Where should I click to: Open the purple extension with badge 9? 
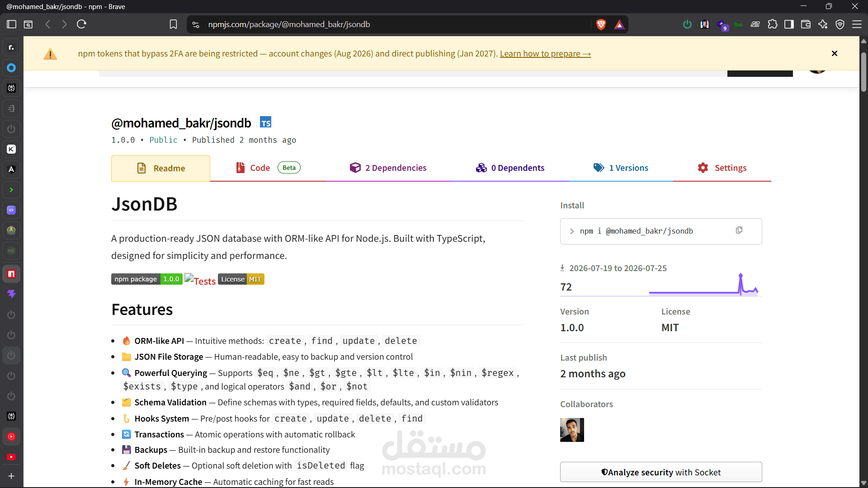coord(722,25)
